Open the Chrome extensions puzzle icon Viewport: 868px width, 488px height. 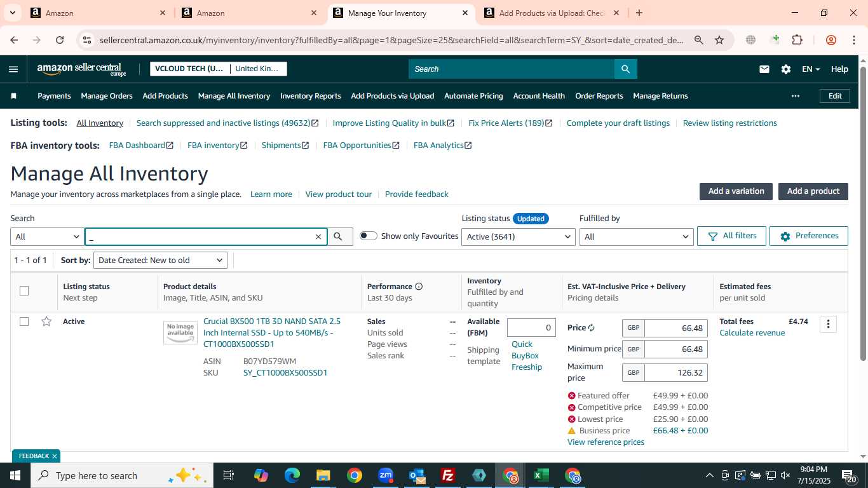tap(797, 40)
